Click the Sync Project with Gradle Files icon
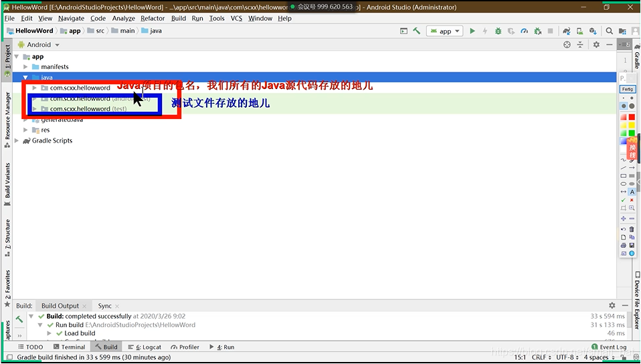The width and height of the screenshot is (641, 364). click(566, 31)
